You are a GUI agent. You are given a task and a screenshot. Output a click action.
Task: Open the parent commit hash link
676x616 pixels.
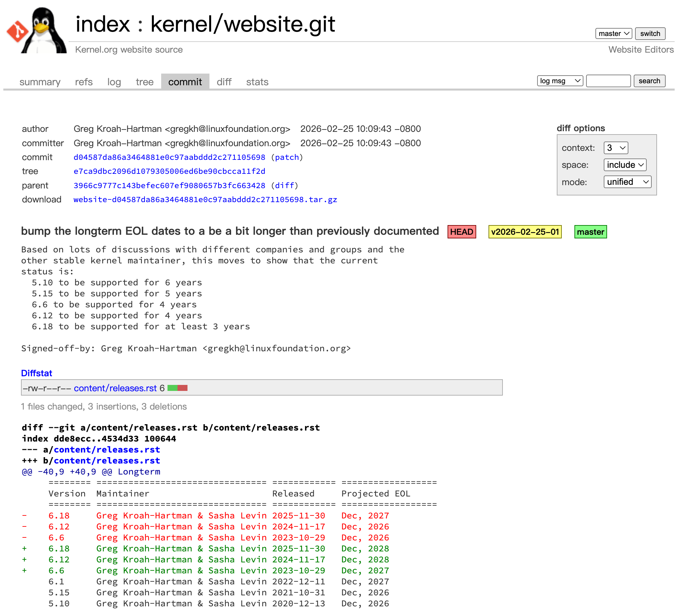point(170,185)
